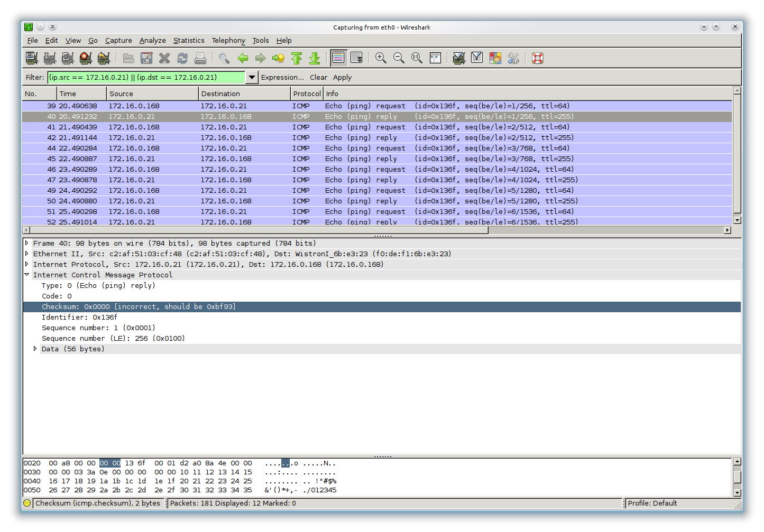Viewport: 764px width, 532px height.
Task: Open the capture interfaces list icon
Action: [32, 58]
